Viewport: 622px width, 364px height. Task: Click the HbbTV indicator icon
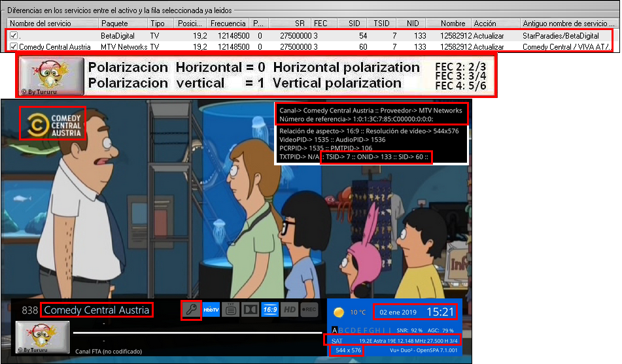(x=211, y=310)
